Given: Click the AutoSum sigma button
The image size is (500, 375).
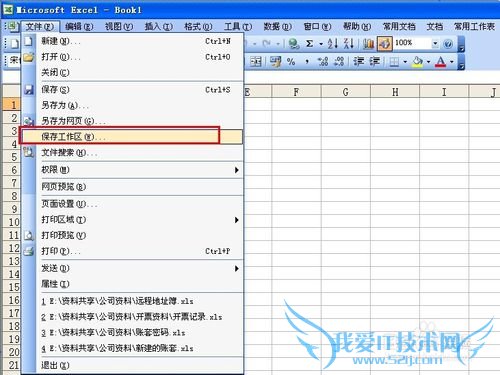Looking at the screenshot, I should pyautogui.click(x=310, y=44).
